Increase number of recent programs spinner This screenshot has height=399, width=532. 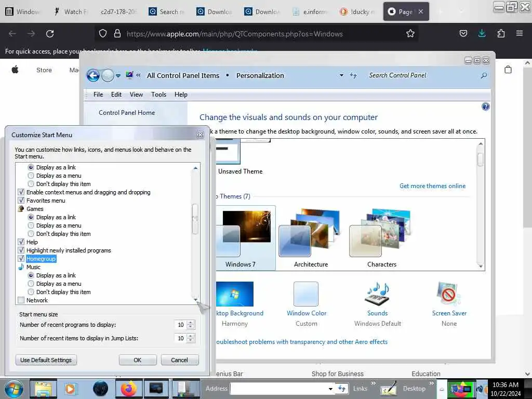point(190,323)
